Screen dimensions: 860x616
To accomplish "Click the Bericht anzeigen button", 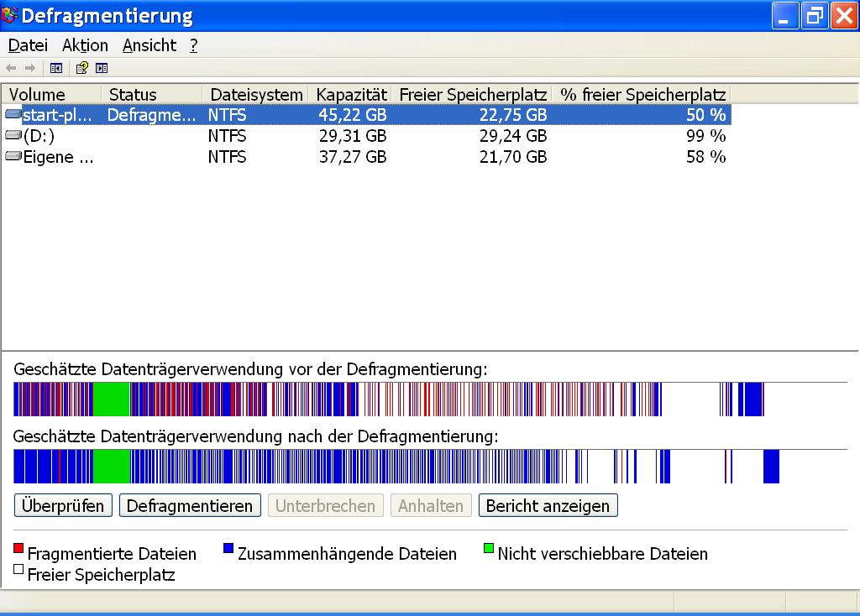I will pos(548,505).
